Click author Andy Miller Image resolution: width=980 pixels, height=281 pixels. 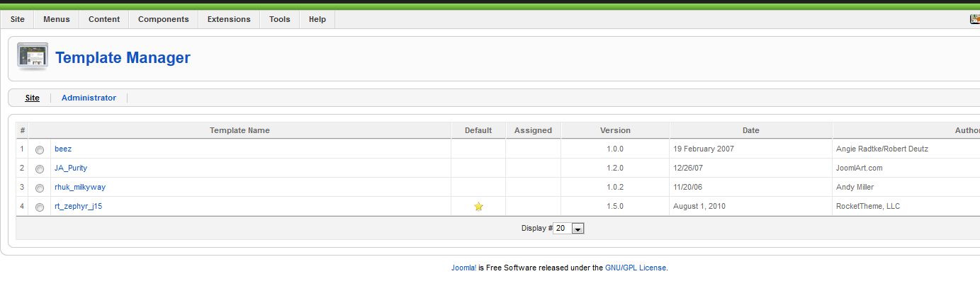pos(855,187)
